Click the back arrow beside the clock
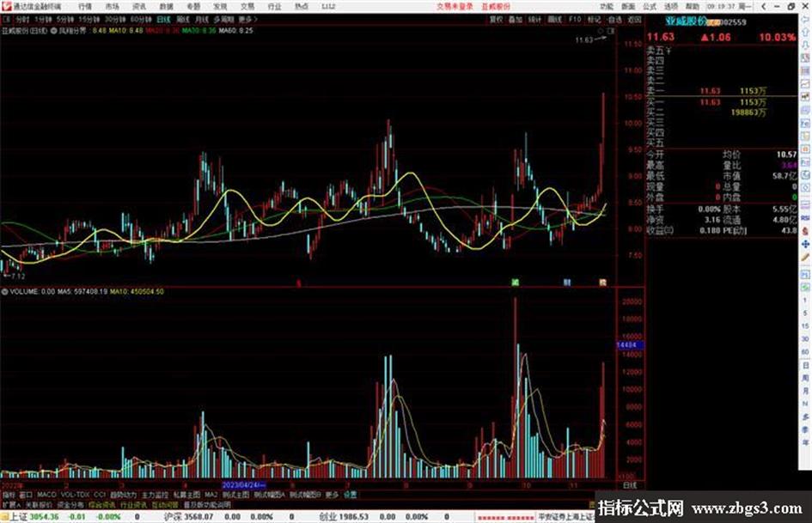812x523 pixels. [764, 7]
